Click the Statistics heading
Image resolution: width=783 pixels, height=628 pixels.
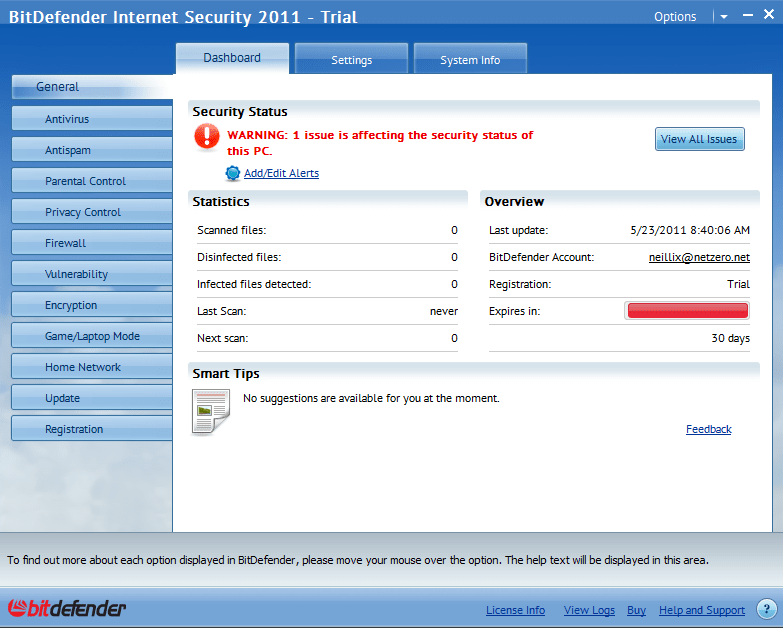point(221,201)
